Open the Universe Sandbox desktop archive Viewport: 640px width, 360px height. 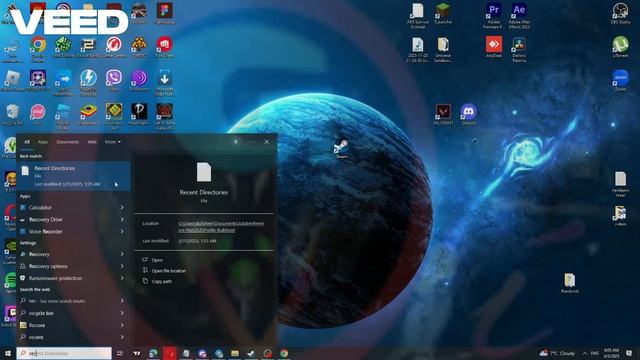(443, 49)
